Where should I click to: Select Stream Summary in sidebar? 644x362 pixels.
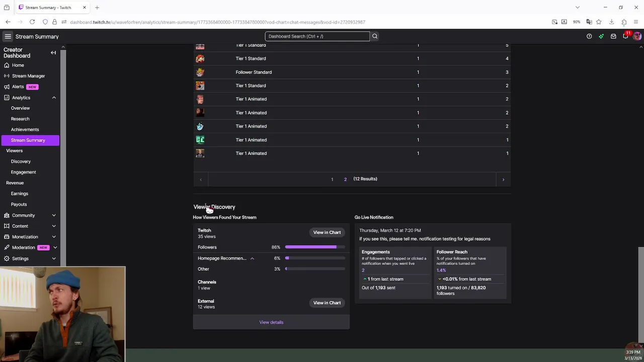(x=30, y=140)
